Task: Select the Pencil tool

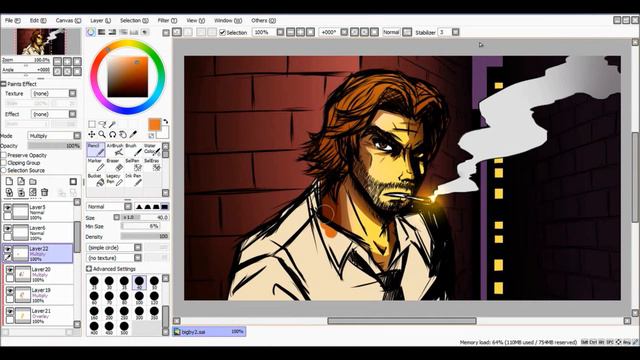Action: pos(96,150)
